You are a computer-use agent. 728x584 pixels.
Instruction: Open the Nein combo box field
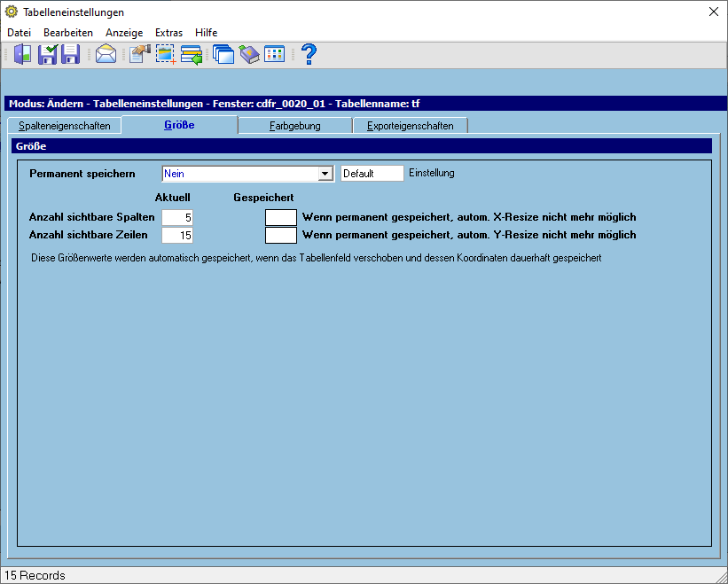[x=248, y=174]
